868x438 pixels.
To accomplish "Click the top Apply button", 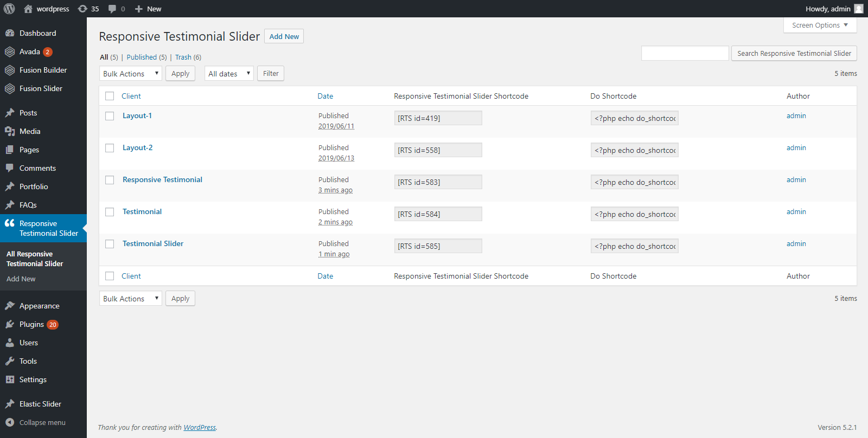I will [x=180, y=73].
